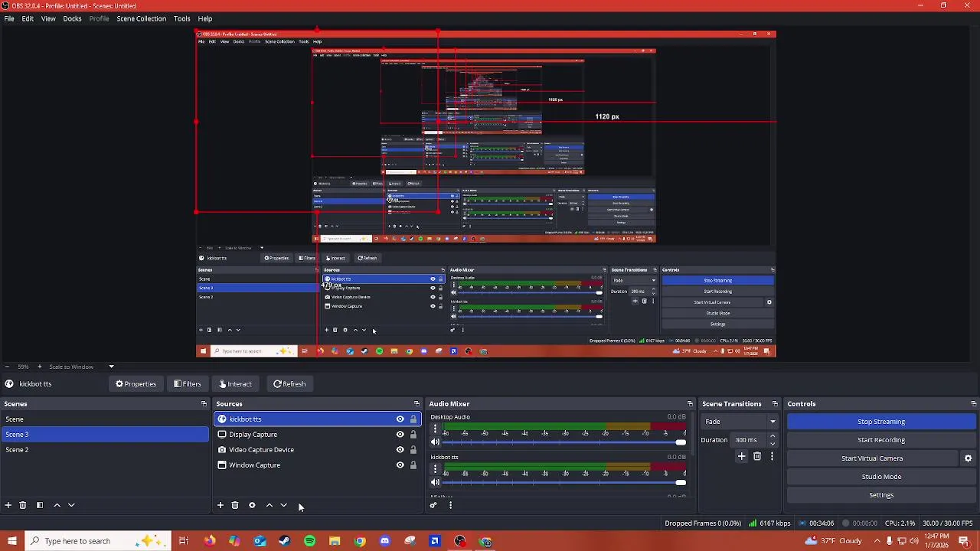
Task: Zoom out preview with minus icon
Action: [8, 367]
